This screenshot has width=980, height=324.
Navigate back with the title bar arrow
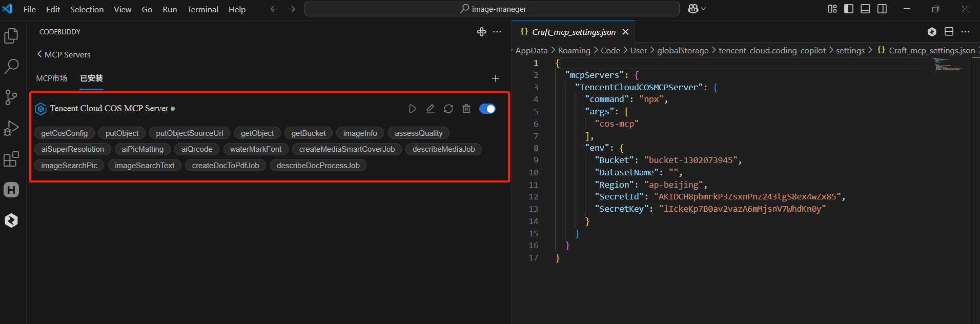pos(274,9)
